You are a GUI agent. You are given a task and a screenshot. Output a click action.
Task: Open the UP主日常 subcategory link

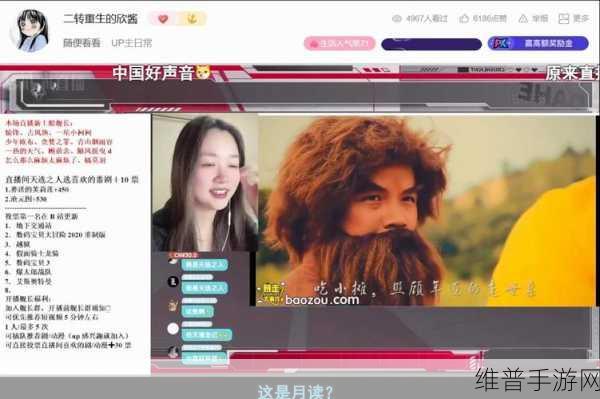click(x=131, y=43)
